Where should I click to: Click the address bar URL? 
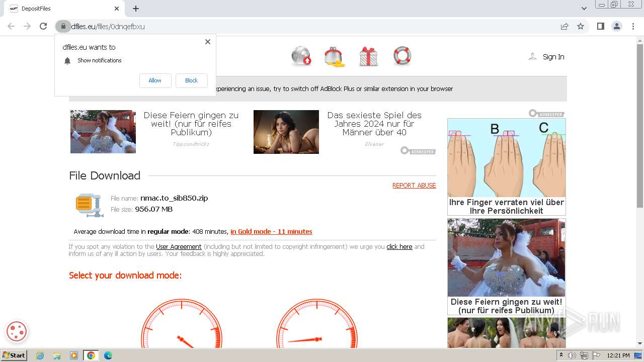tap(108, 27)
